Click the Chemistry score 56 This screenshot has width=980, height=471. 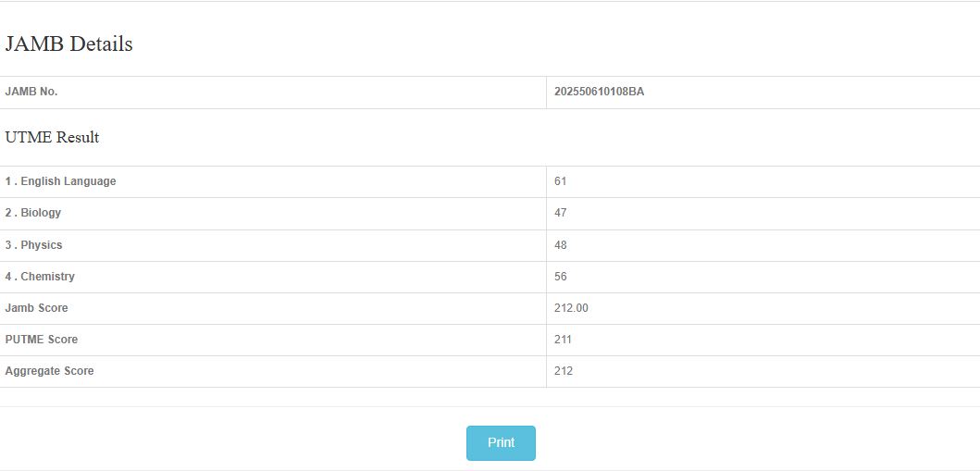click(x=560, y=277)
